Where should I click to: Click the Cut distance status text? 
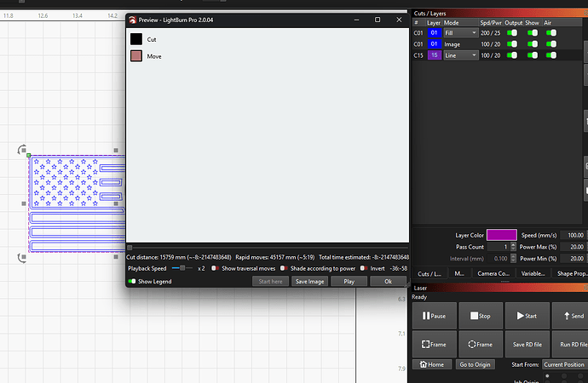coord(179,257)
